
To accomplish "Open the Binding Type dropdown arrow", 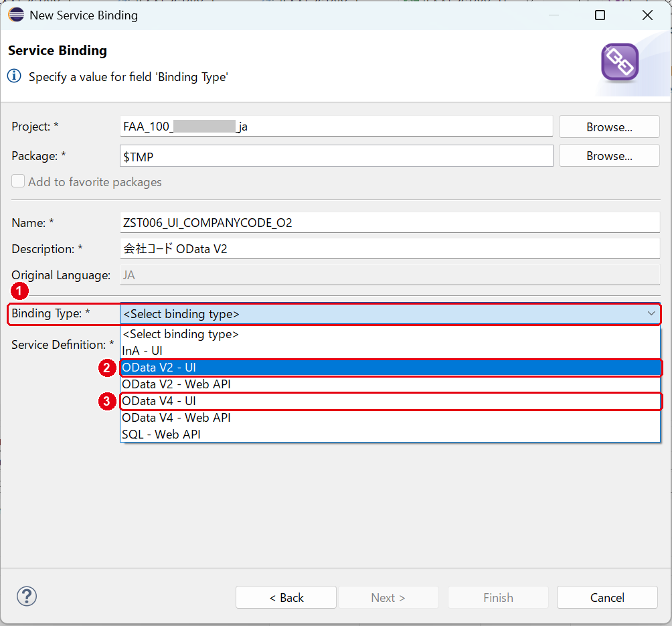I will pyautogui.click(x=651, y=313).
